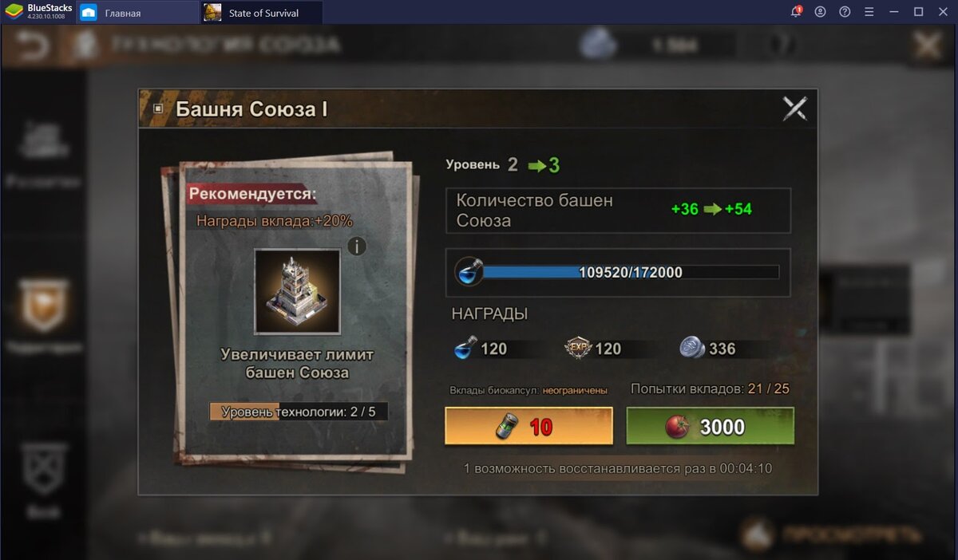Image resolution: width=958 pixels, height=560 pixels.
Task: Open the info icon beside the tower image
Action: 356,246
